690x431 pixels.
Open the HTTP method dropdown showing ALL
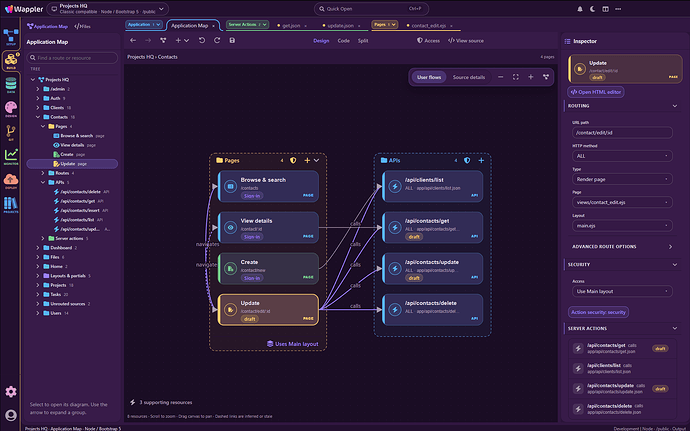tap(622, 156)
